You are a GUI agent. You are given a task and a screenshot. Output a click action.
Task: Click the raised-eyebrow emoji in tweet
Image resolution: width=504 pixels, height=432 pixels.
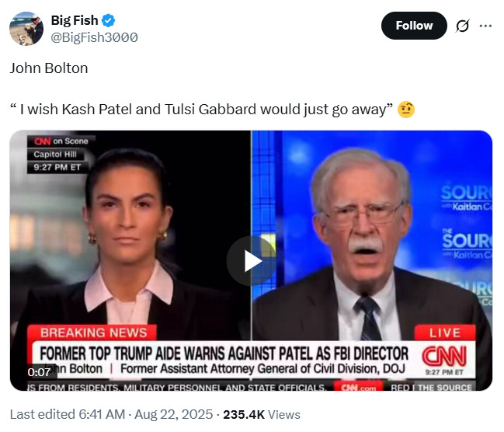pyautogui.click(x=406, y=110)
